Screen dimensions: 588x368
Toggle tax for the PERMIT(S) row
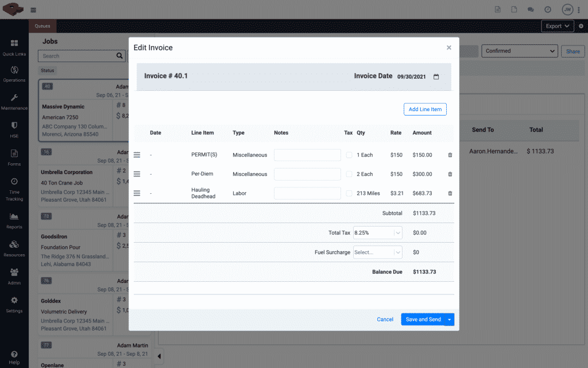(x=348, y=154)
